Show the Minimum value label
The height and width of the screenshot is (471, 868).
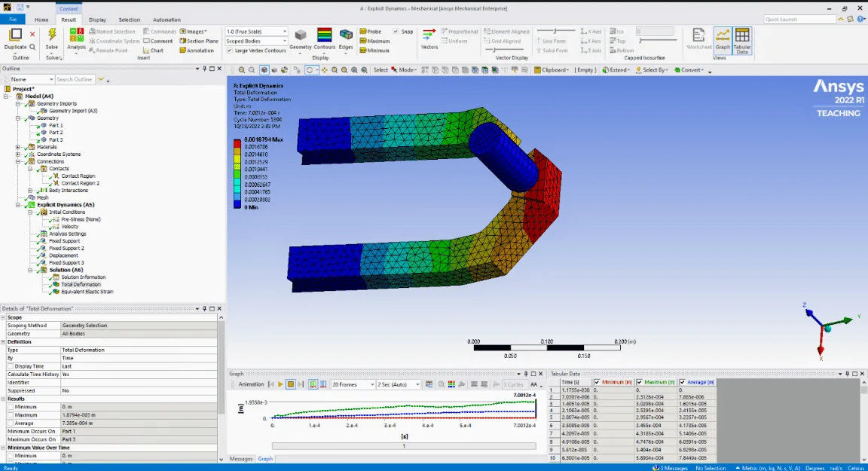(374, 50)
